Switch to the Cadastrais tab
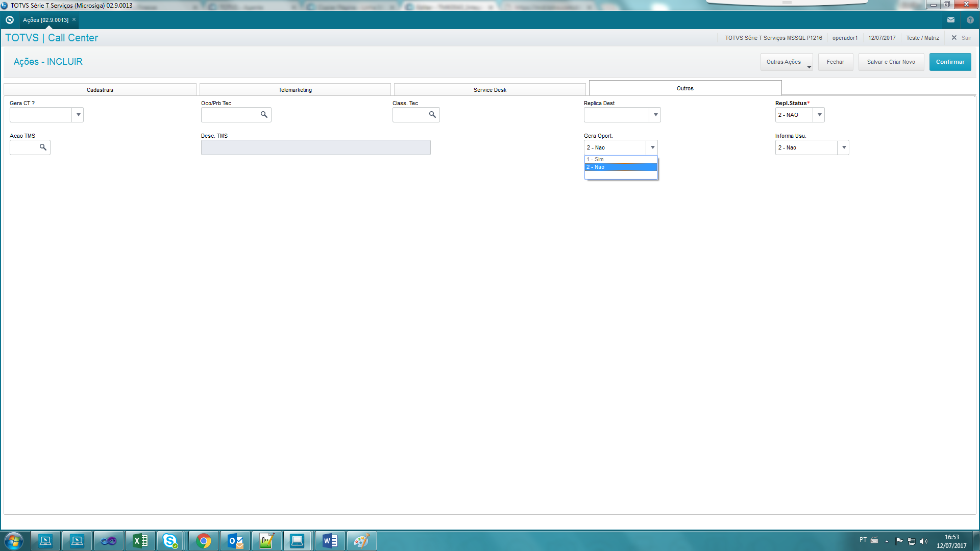This screenshot has height=551, width=980. pos(100,90)
